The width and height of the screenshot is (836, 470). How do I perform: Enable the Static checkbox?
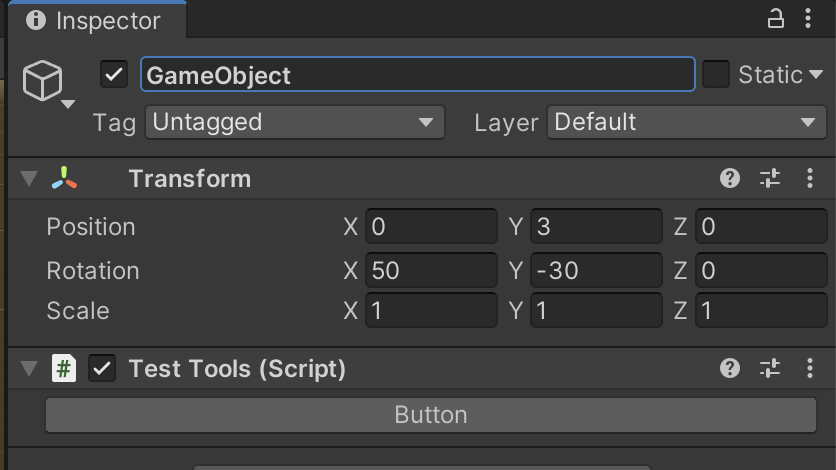point(716,74)
